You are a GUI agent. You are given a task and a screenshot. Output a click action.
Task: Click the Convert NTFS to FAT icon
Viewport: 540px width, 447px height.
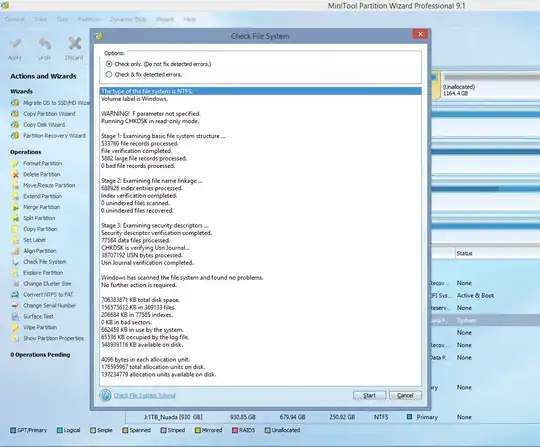point(15,295)
